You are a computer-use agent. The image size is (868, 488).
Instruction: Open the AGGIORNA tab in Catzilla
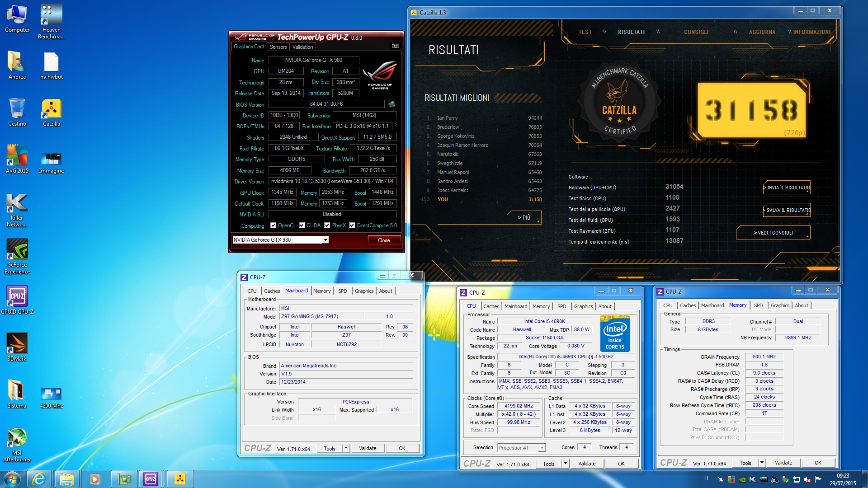[x=762, y=32]
